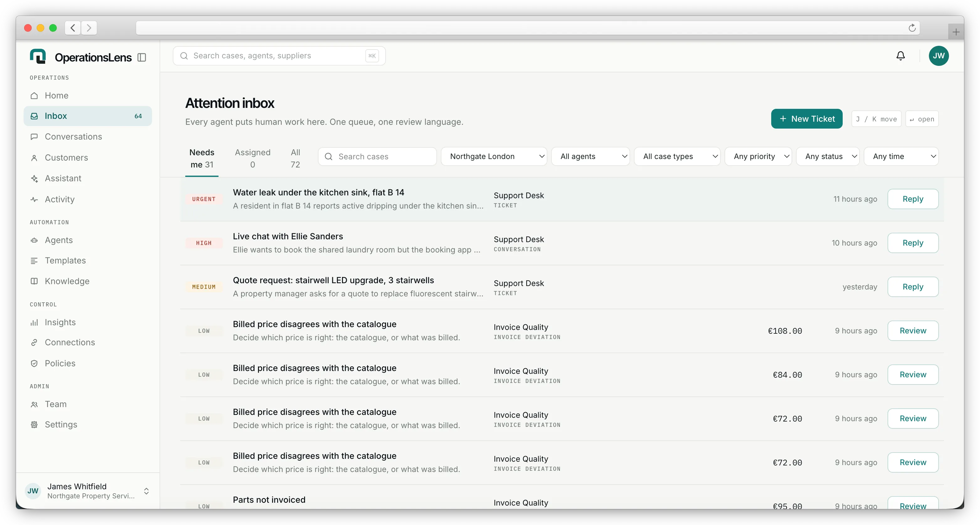Select the Needs me tab
The image size is (980, 525).
202,159
